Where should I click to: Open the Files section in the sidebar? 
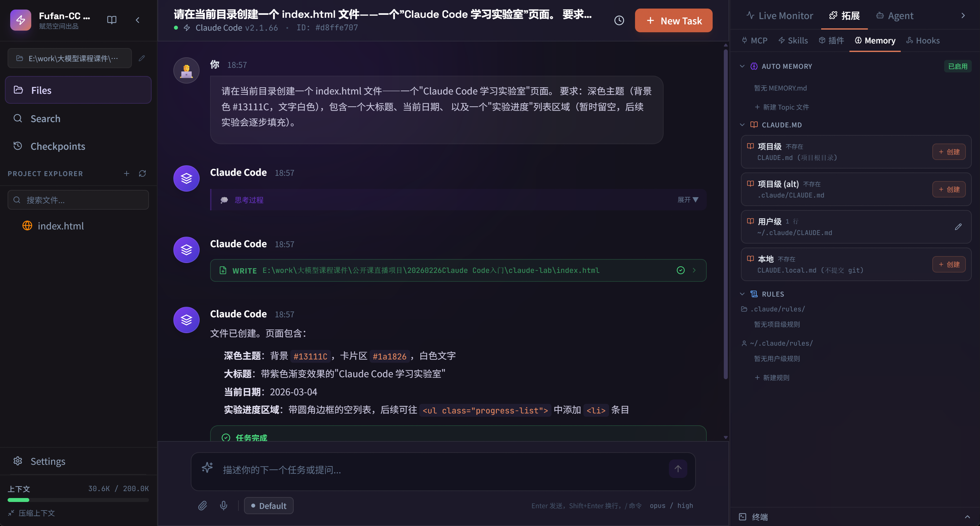click(78, 90)
